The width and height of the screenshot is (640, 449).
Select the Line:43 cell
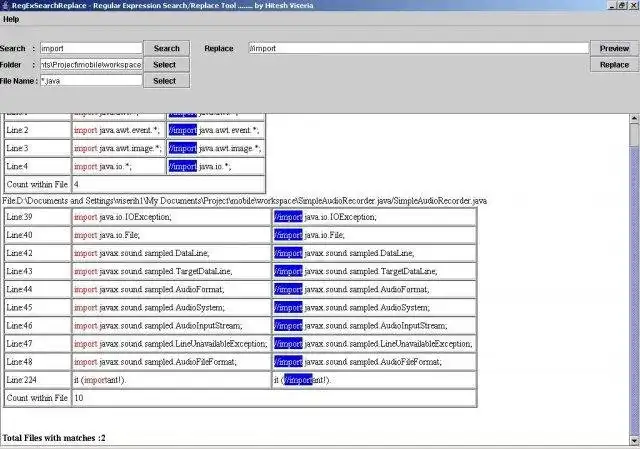(38, 271)
